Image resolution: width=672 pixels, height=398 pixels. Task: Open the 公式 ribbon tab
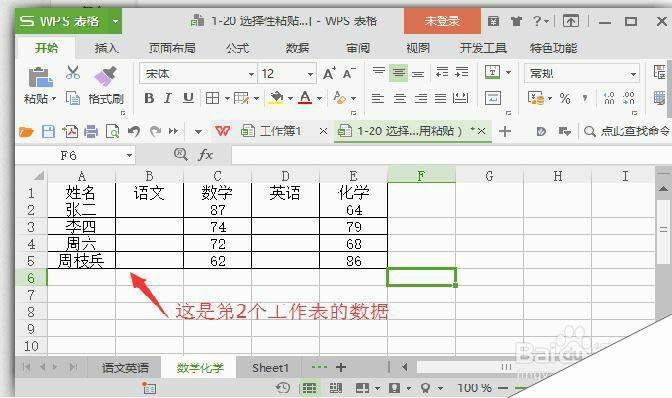(237, 48)
